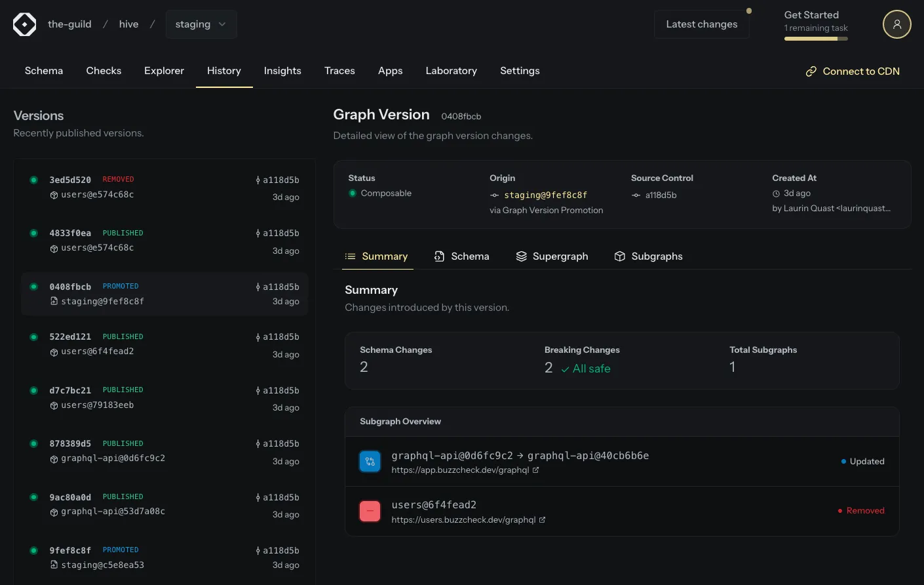Open the Get Started tasks panel
924x585 pixels.
pos(816,25)
